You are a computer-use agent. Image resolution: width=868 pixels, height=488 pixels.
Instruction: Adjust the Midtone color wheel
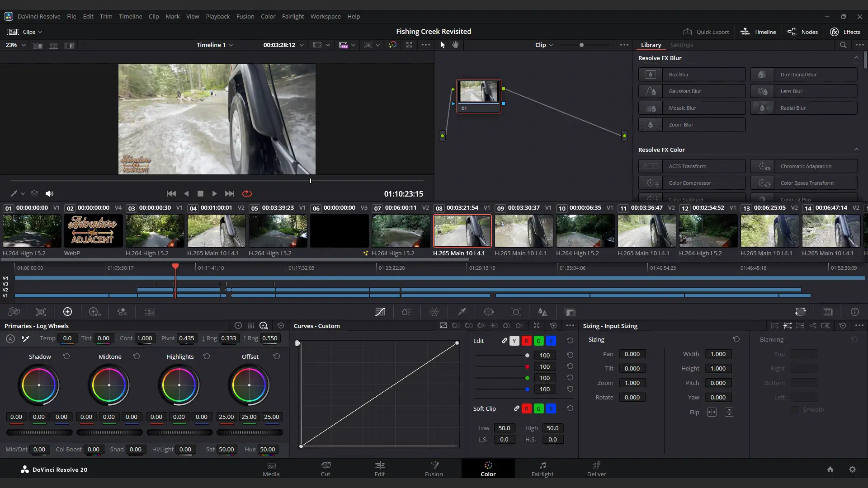[108, 385]
